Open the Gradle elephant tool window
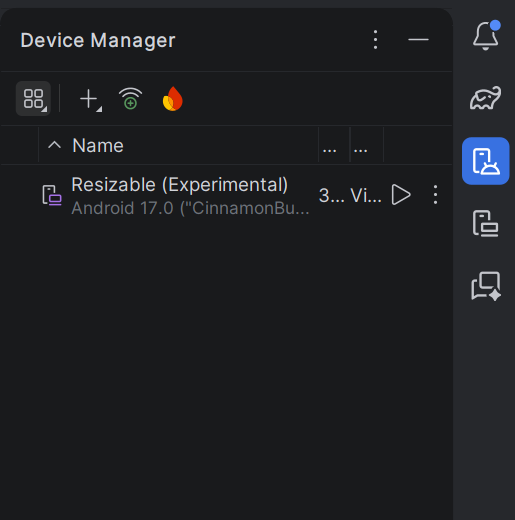Image resolution: width=515 pixels, height=520 pixels. [x=486, y=98]
